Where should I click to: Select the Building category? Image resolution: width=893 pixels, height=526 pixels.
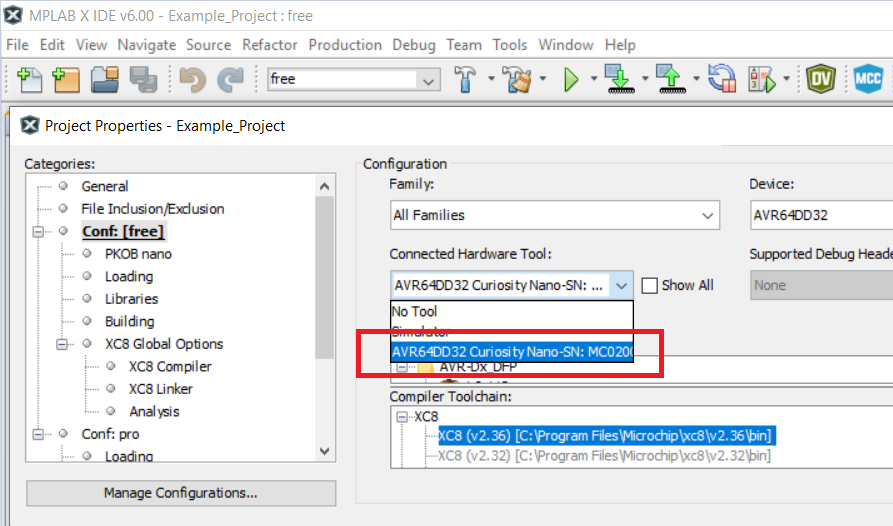(x=129, y=322)
